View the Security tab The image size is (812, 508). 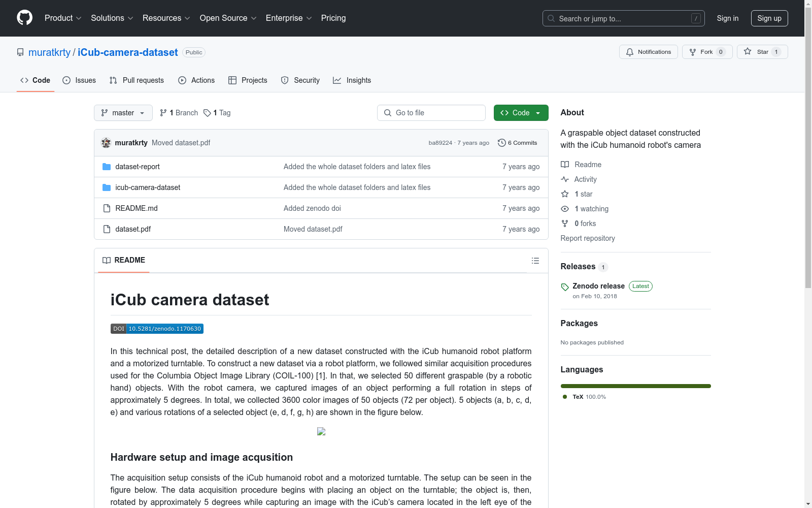pos(300,80)
